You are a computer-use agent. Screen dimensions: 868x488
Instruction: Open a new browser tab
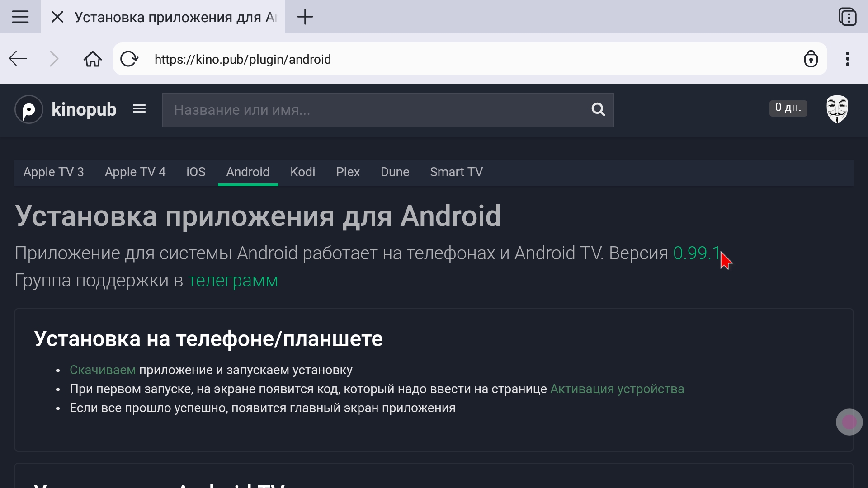[305, 17]
